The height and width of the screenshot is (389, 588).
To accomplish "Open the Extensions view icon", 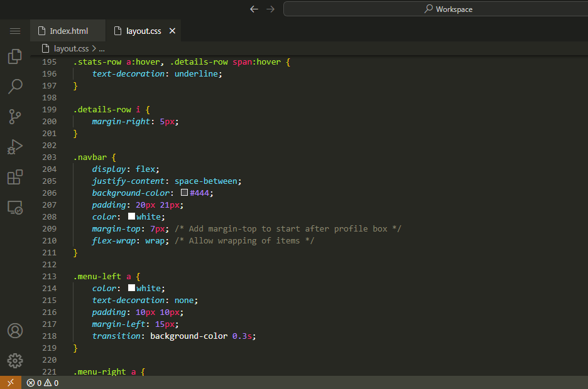I will tap(15, 177).
